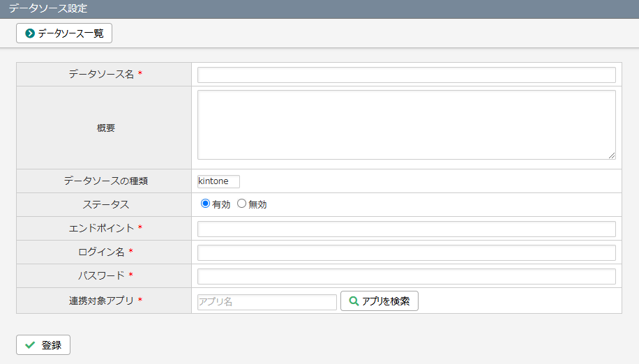Open the データソース一覧 list page

coord(64,33)
